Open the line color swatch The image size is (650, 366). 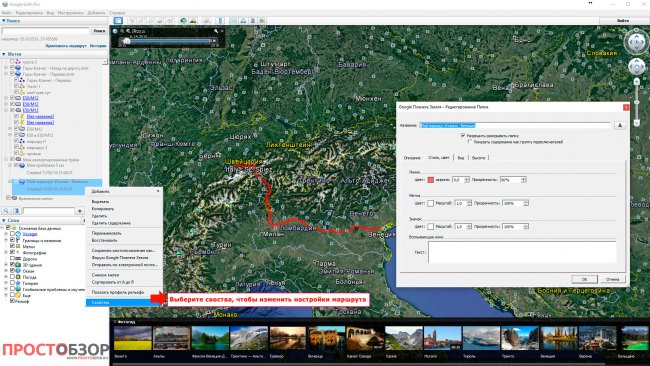click(431, 180)
